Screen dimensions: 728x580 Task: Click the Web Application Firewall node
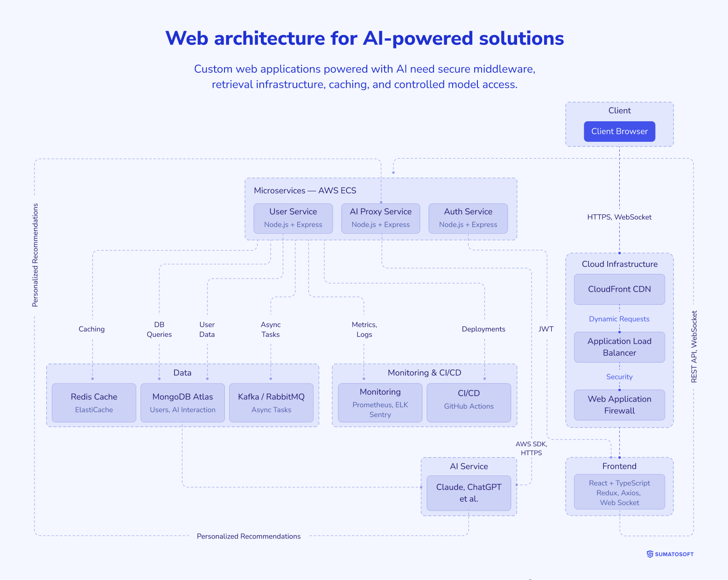point(619,405)
